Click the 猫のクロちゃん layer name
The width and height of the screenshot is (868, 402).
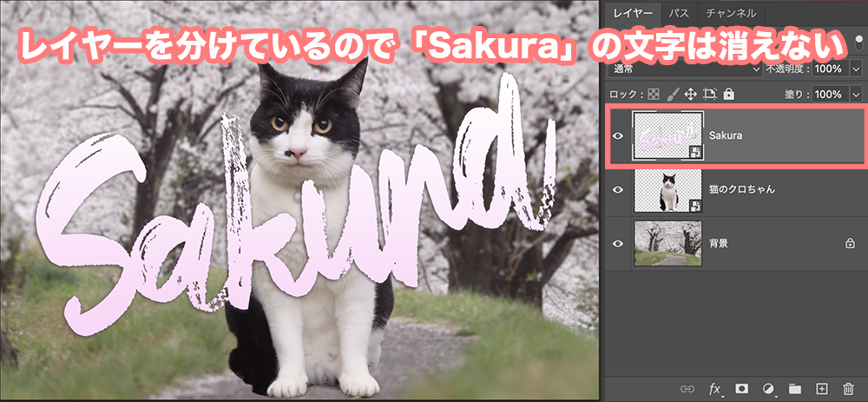[742, 189]
